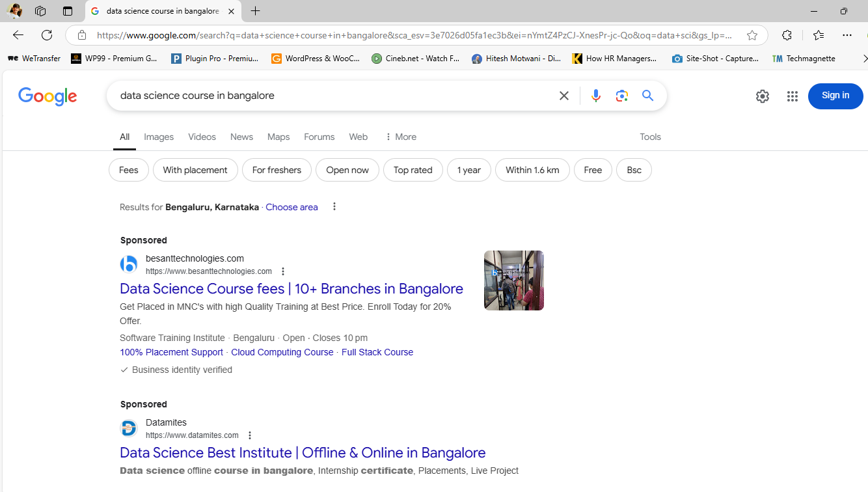Click the voice search microphone icon

click(595, 96)
